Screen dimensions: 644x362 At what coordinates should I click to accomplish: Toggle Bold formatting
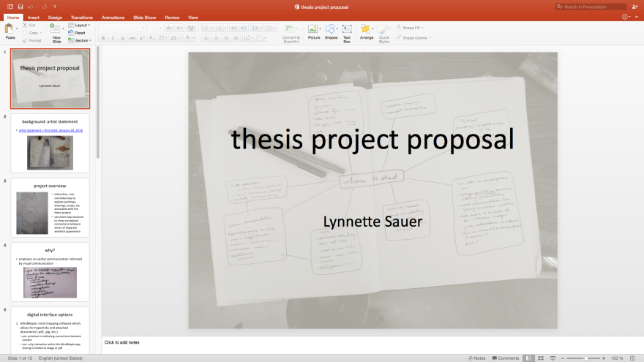coord(103,38)
